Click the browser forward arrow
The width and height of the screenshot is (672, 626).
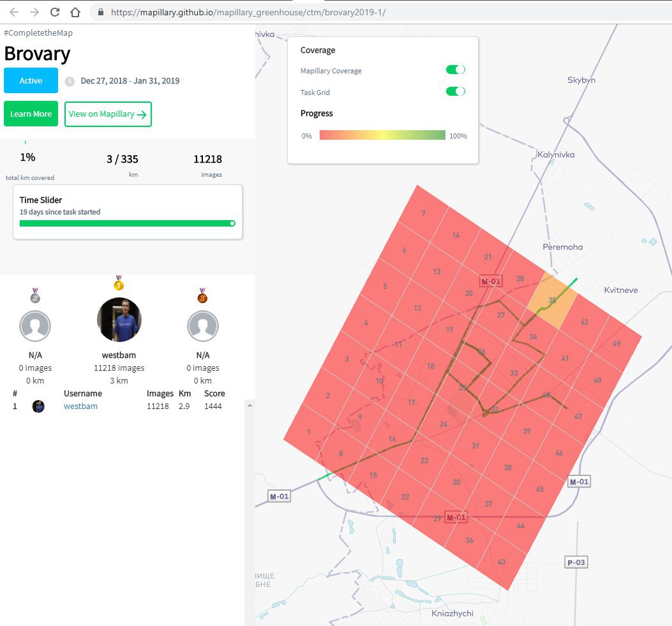tap(34, 12)
